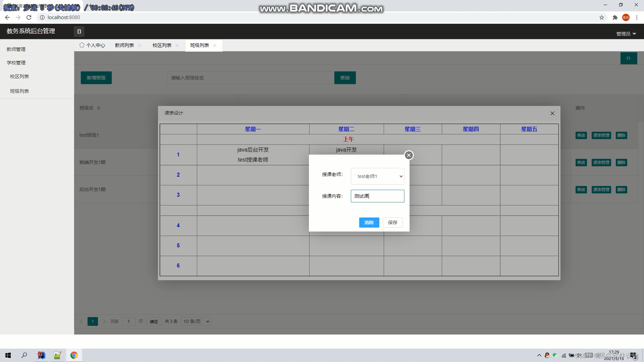This screenshot has height=362, width=644.
Task: Click the green refresh button top right
Action: tap(628, 58)
